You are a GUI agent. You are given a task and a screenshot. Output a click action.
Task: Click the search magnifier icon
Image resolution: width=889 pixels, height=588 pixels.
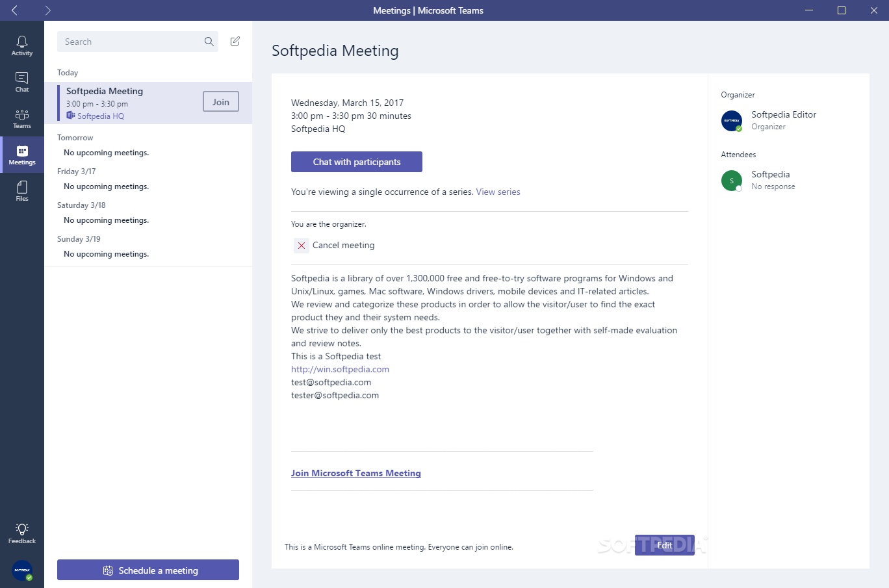click(209, 42)
